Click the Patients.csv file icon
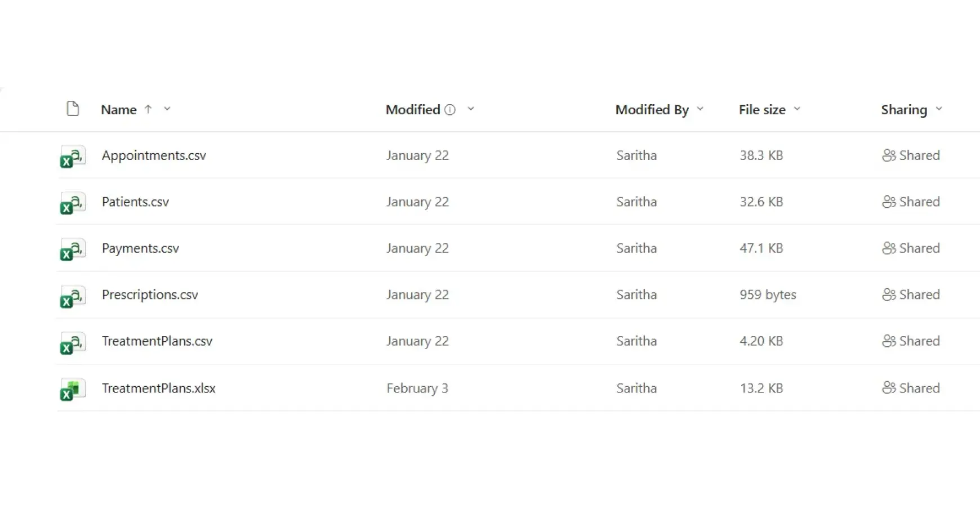980x518 pixels. tap(73, 203)
